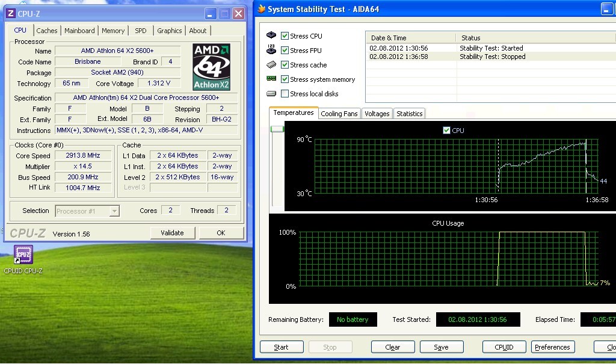Image resolution: width=616 pixels, height=364 pixels.
Task: Uncheck the Stress CPU checkbox
Action: pyautogui.click(x=285, y=35)
